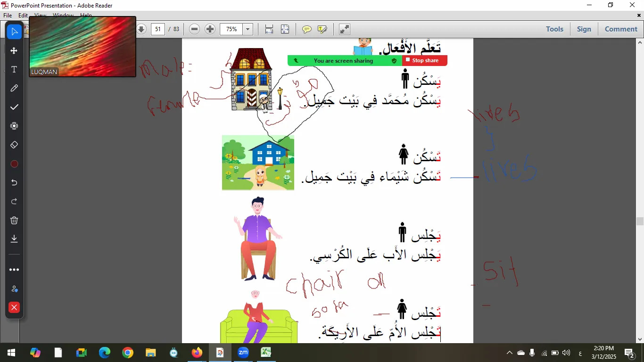Viewport: 644px width, 362px height.
Task: Select the Draw pen tool
Action: pyautogui.click(x=14, y=88)
